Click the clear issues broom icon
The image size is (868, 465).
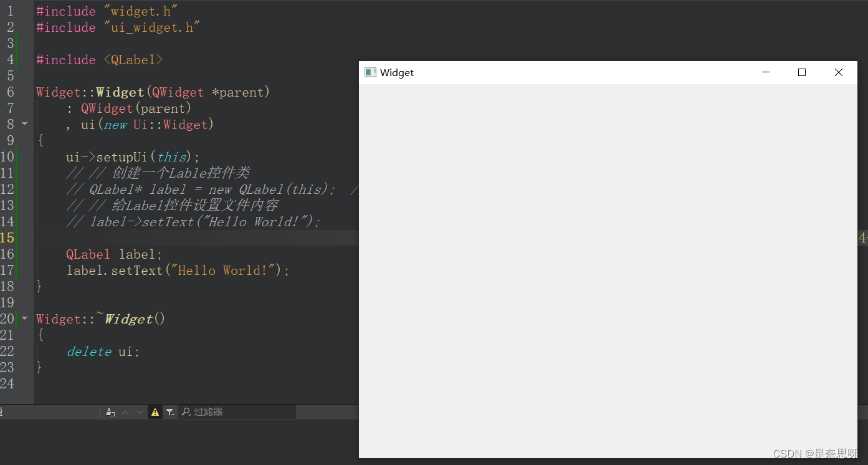pyautogui.click(x=110, y=412)
